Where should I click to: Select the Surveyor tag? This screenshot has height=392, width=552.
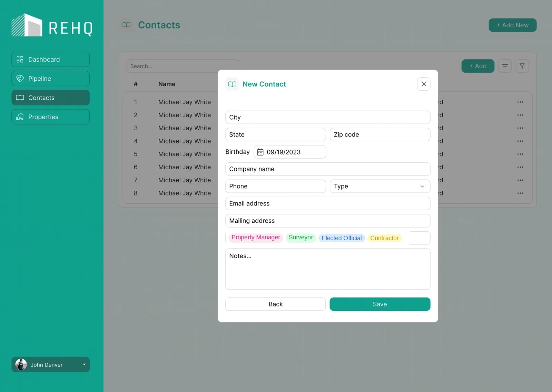click(301, 238)
